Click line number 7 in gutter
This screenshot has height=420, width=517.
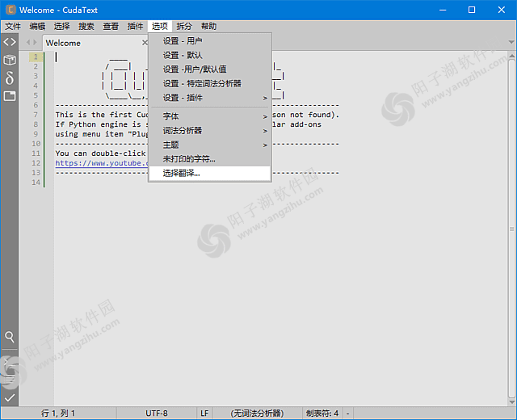[x=36, y=115]
